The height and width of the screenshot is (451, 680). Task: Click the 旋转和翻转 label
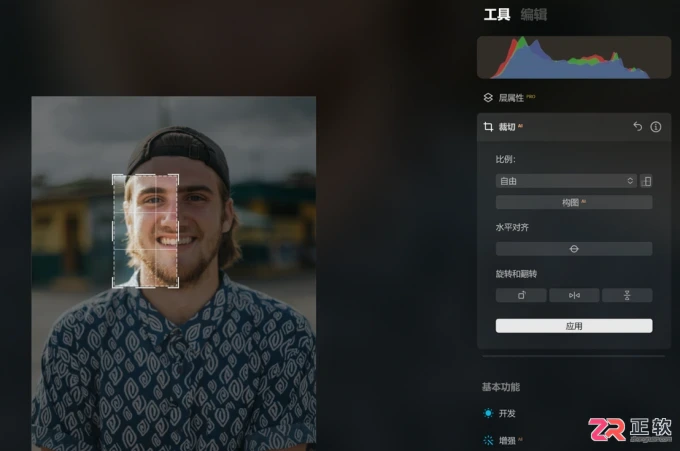click(x=516, y=274)
